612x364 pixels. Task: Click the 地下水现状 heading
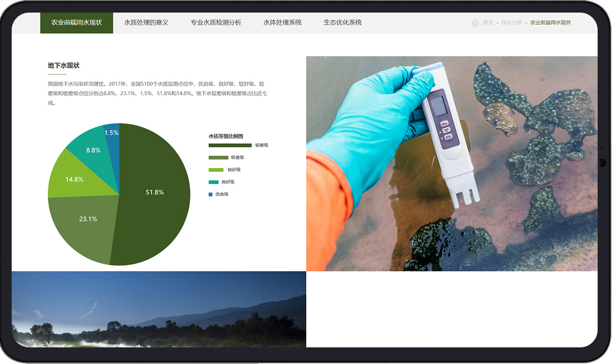(x=64, y=66)
